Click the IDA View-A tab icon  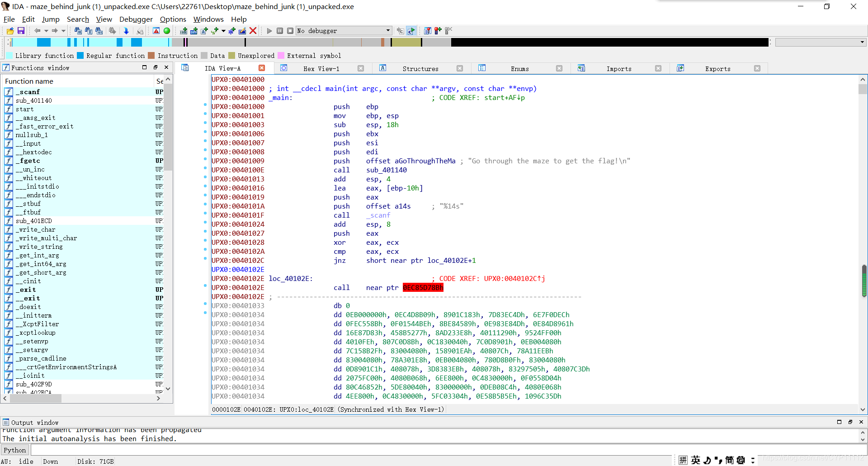[185, 68]
